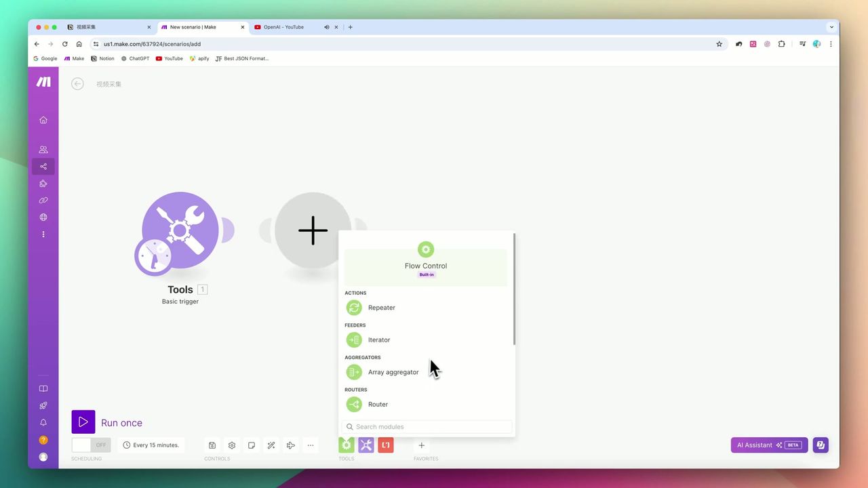Screen dimensions: 868x488
Task: Open the Notion bookmark in bookmarks bar
Action: point(102,59)
